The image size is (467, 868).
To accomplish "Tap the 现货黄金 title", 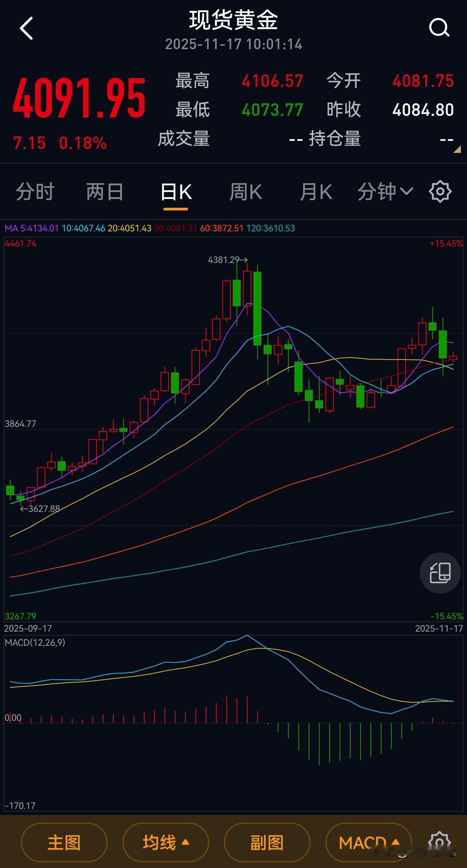I will pos(233,20).
